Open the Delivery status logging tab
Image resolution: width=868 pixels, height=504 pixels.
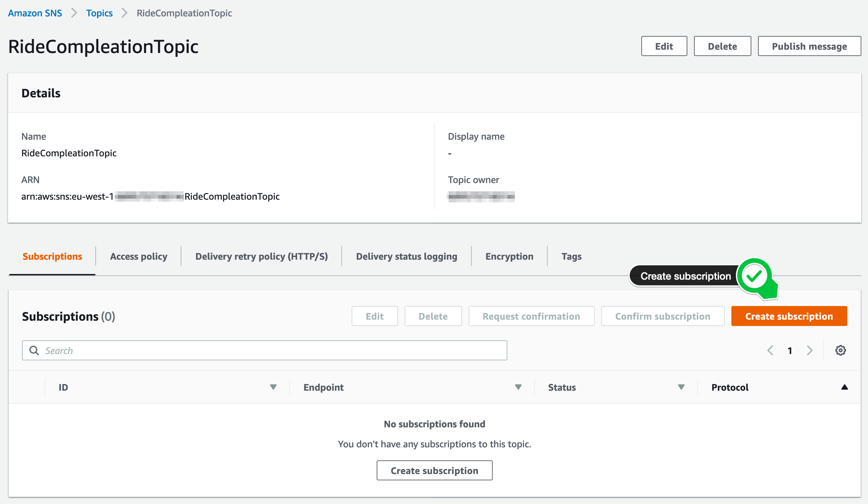[x=406, y=256]
